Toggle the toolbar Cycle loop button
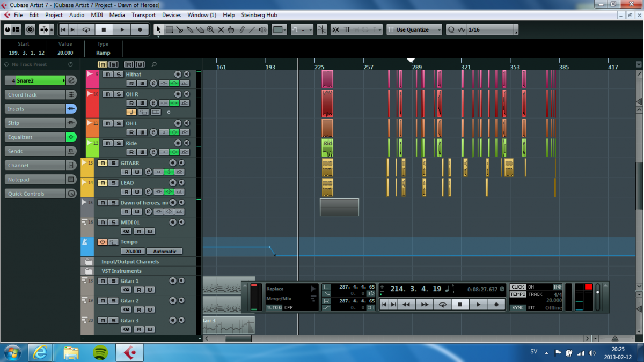 pos(86,29)
